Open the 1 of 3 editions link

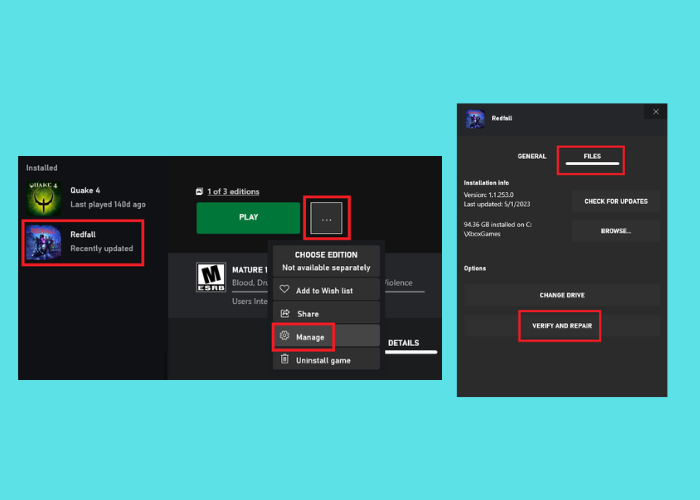(233, 192)
